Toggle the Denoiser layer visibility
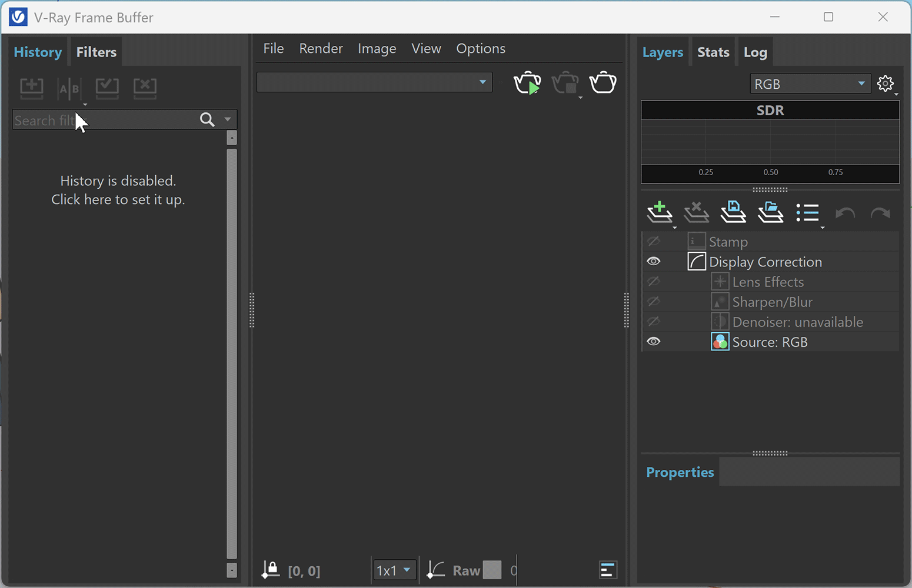 click(x=653, y=321)
